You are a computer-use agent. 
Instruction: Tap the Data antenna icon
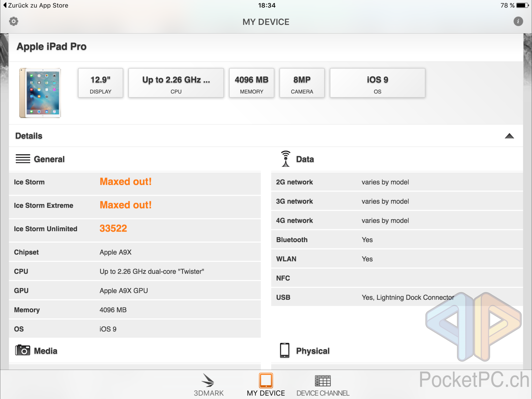pyautogui.click(x=285, y=159)
